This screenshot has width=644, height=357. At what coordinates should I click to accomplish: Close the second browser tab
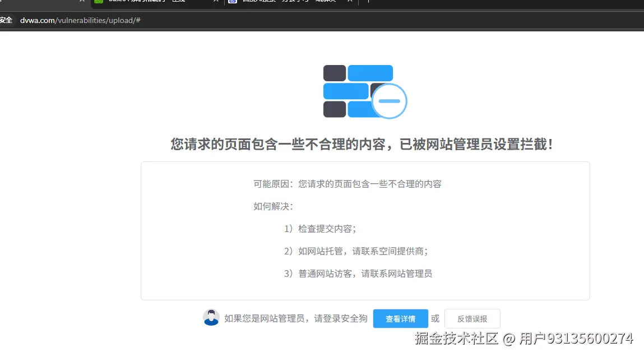216,2
